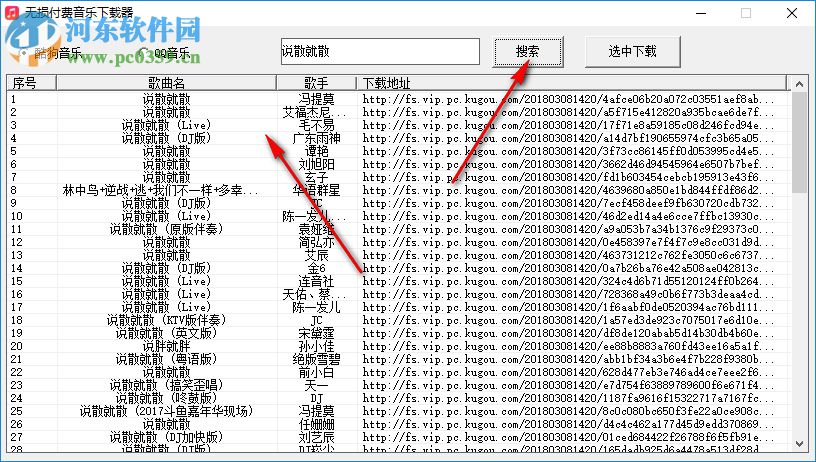Select the song 说胖就胖
Image resolution: width=816 pixels, height=462 pixels.
tap(167, 346)
